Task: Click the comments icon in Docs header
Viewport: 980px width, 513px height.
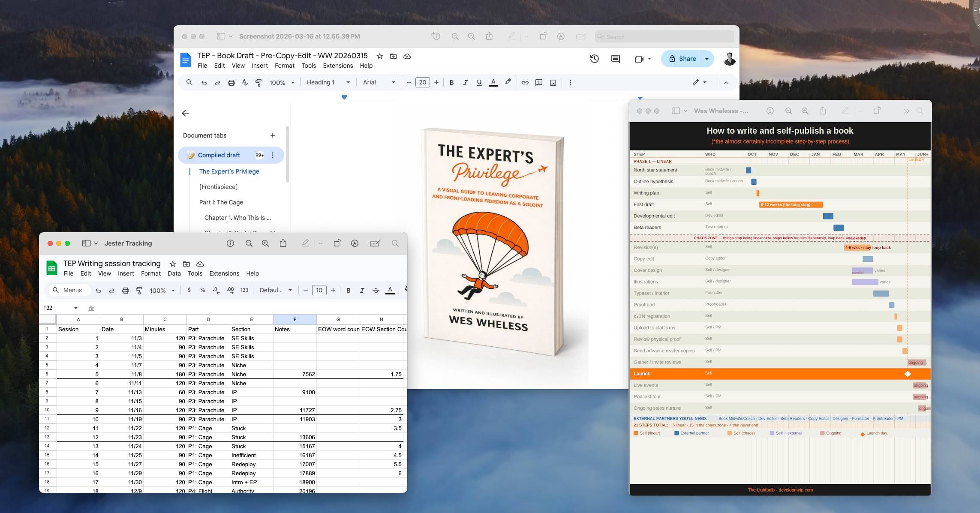Action: 615,59
